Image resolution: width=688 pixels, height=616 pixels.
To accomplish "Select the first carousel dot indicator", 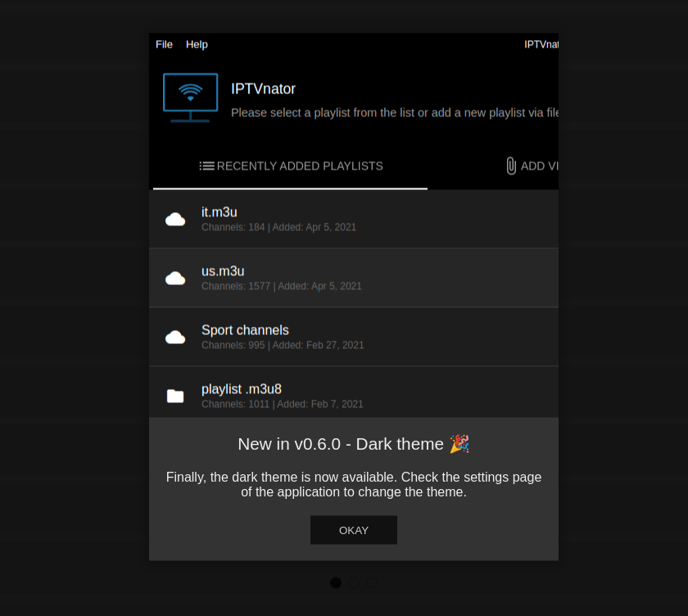I will tap(336, 582).
